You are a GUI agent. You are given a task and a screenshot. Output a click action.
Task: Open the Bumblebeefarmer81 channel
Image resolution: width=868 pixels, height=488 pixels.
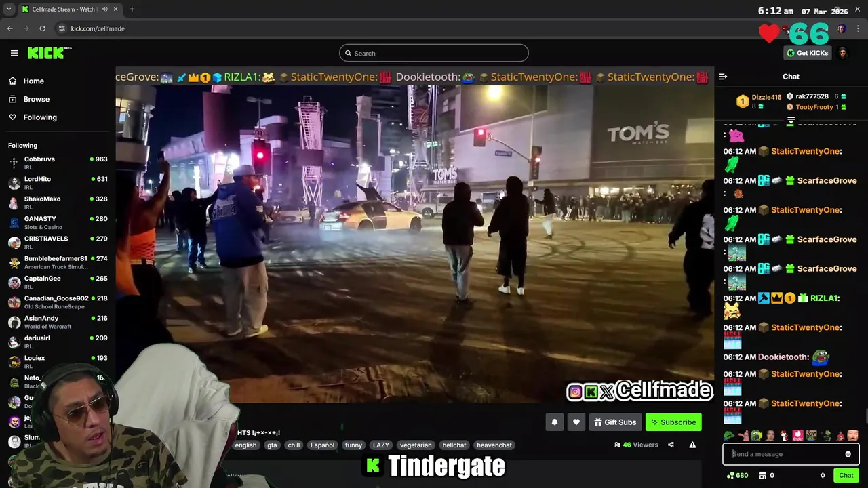click(58, 262)
